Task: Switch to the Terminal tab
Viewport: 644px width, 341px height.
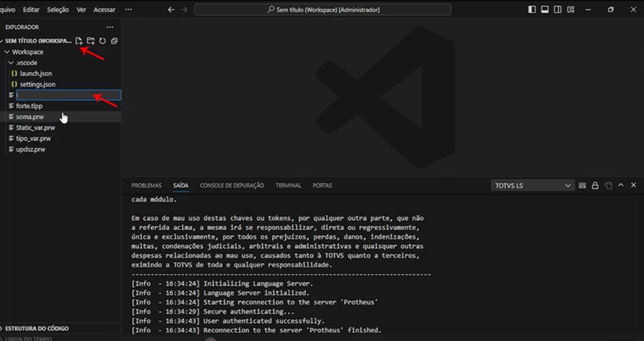Action: 288,185
